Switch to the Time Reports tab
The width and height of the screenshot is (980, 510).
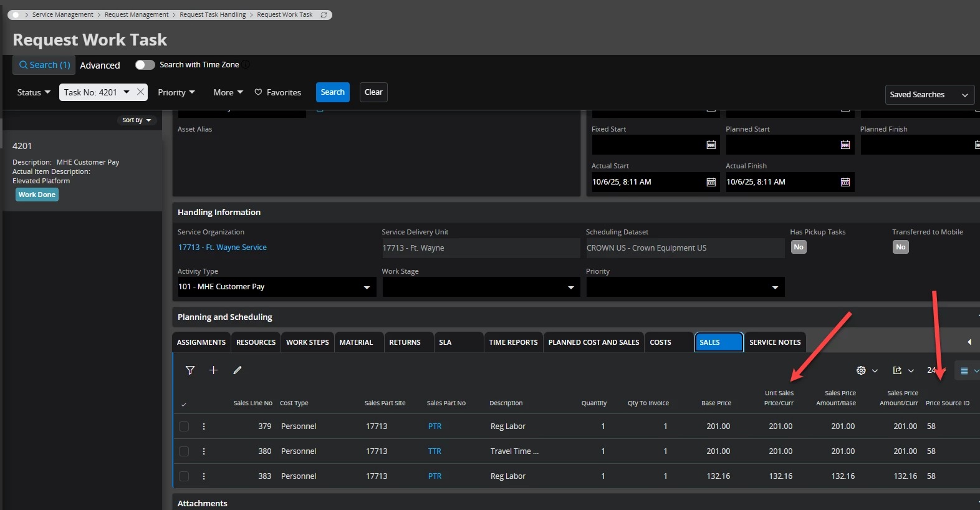pyautogui.click(x=513, y=342)
